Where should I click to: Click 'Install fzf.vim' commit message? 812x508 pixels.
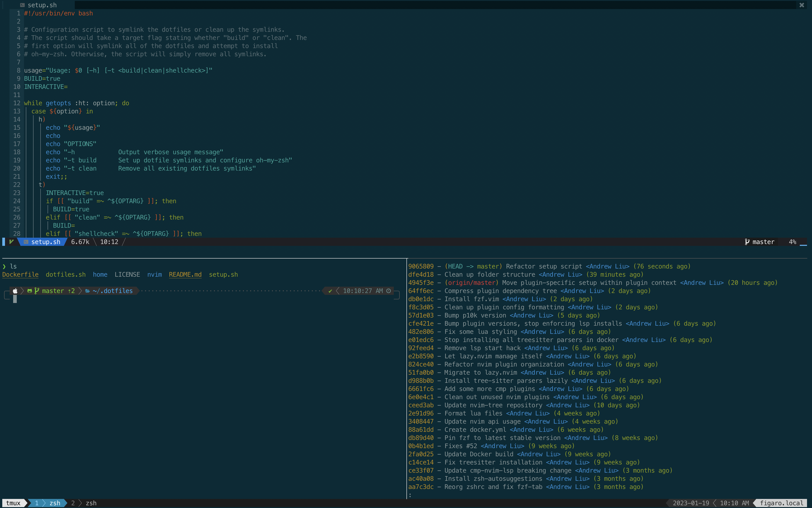pyautogui.click(x=471, y=299)
